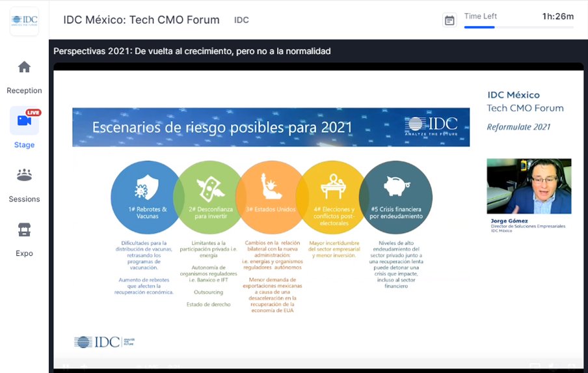Open the Sessions people icon
The height and width of the screenshot is (373, 588).
click(x=24, y=175)
